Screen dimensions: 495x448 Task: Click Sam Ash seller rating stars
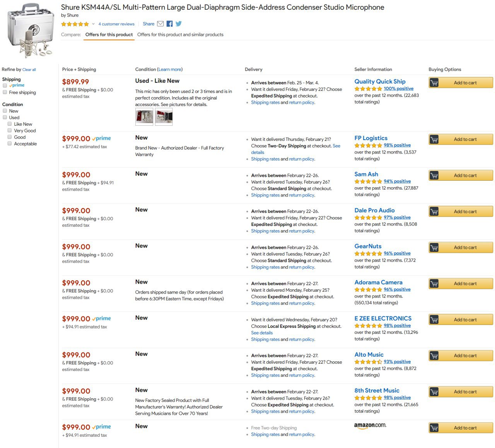[368, 181]
